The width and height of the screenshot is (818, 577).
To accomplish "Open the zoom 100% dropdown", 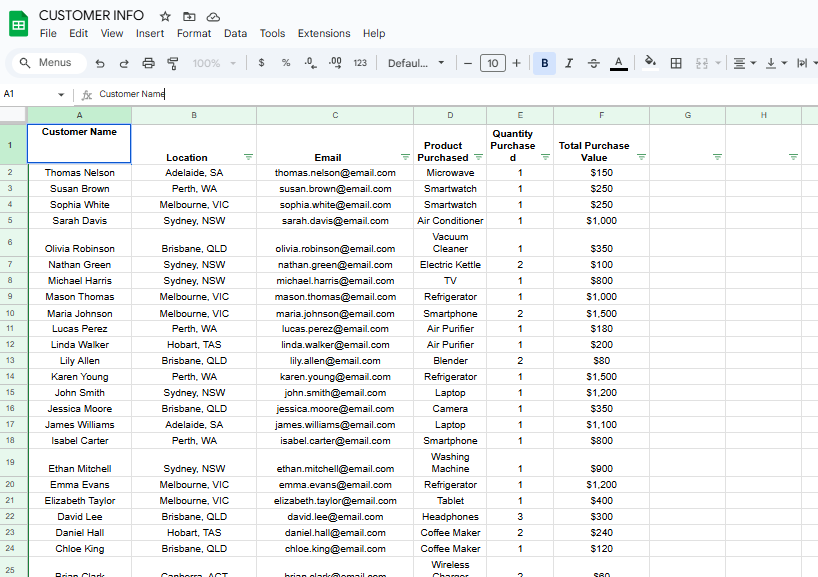I will [x=214, y=64].
